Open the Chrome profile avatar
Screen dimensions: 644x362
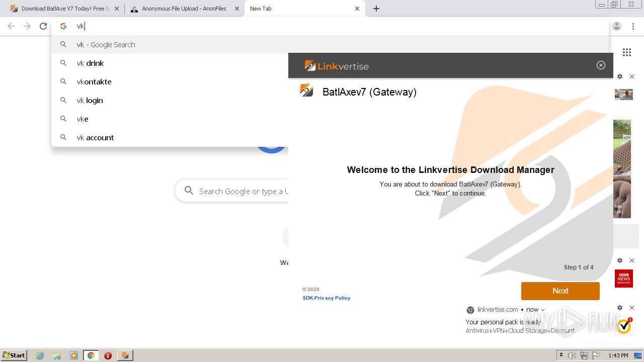tap(617, 26)
